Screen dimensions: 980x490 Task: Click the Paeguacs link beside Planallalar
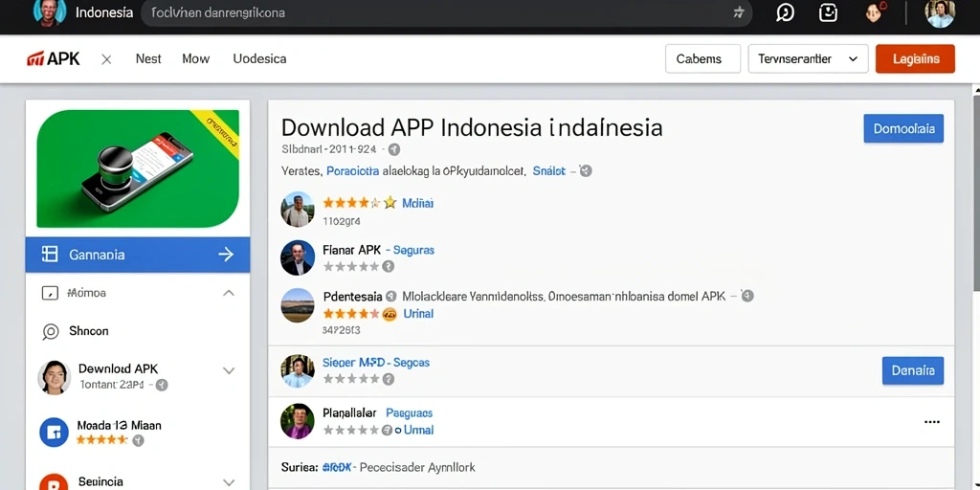(409, 413)
